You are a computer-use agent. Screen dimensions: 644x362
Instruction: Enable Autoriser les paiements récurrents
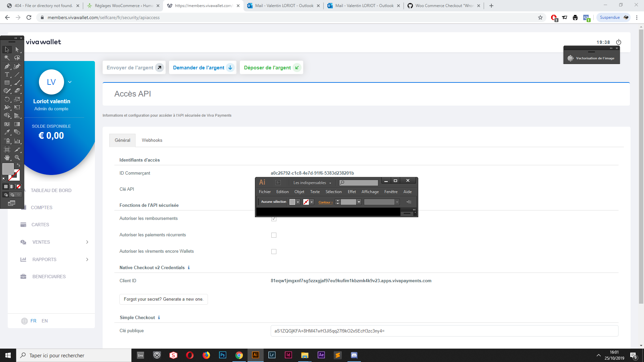274,235
